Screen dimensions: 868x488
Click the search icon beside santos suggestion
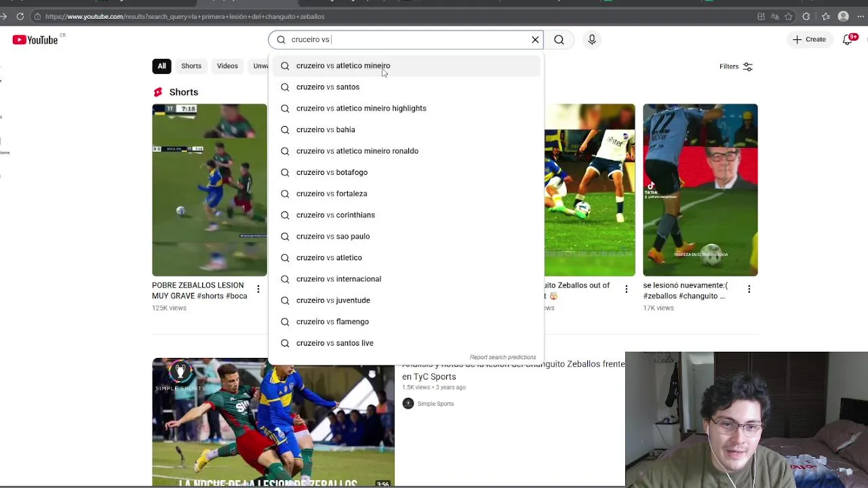coord(285,87)
